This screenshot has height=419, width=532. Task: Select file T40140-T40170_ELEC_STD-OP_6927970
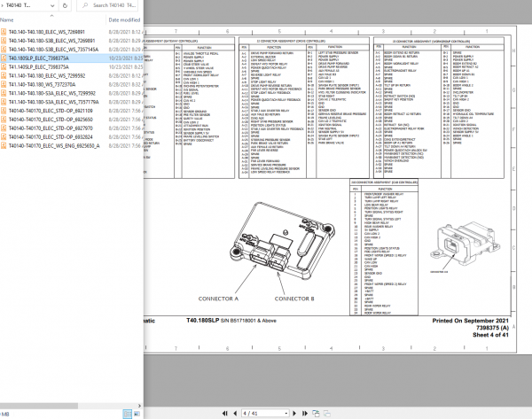pos(51,128)
